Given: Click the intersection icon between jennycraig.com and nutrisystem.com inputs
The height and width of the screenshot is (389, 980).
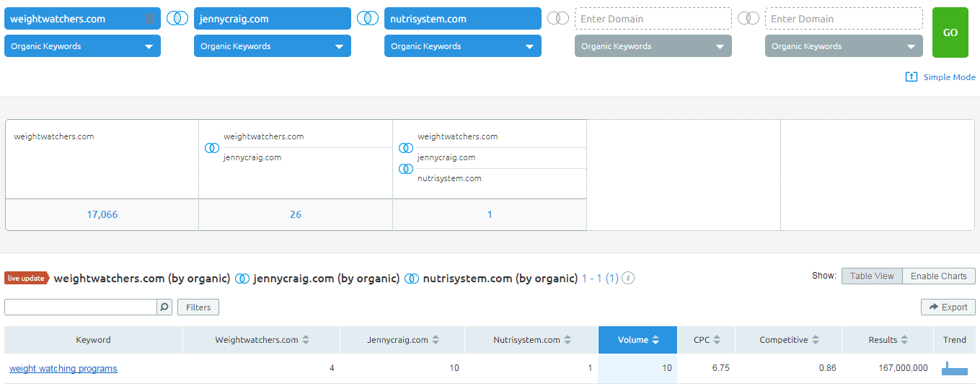Looking at the screenshot, I should pyautogui.click(x=368, y=19).
